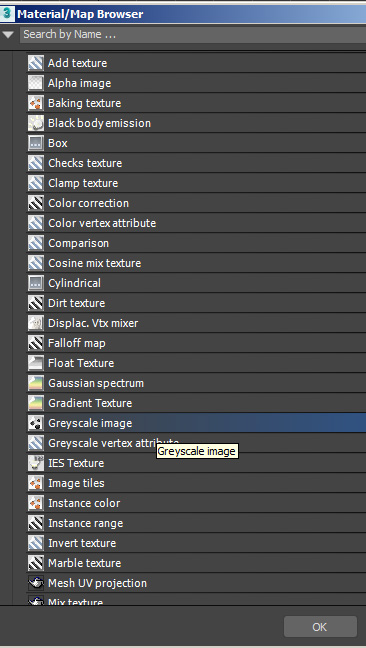Select the 'Instance color' label
The height and width of the screenshot is (648, 366).
(x=84, y=503)
